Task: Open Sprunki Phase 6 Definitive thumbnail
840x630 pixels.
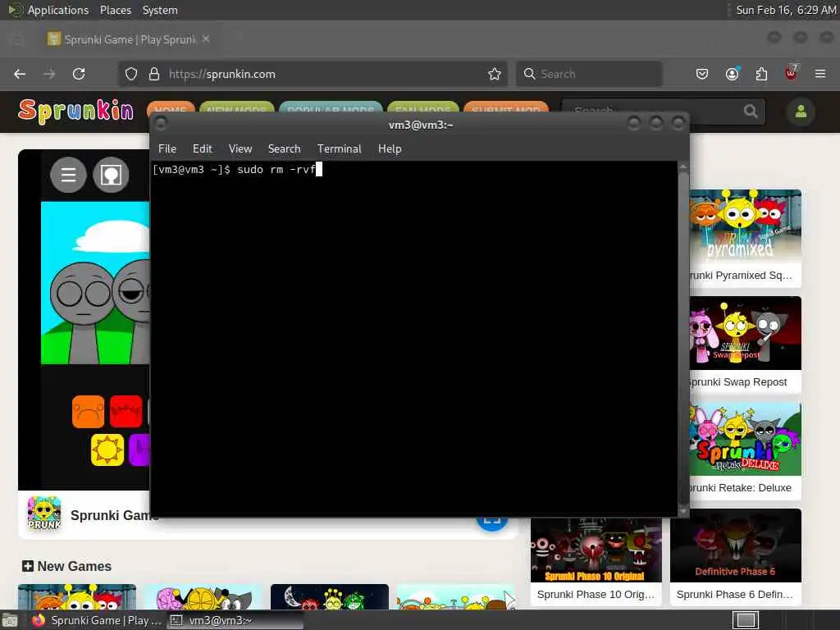Action: [x=736, y=546]
